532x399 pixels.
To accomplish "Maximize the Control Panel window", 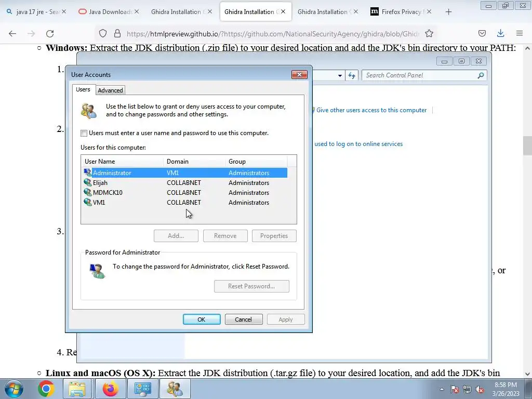I will [461, 61].
